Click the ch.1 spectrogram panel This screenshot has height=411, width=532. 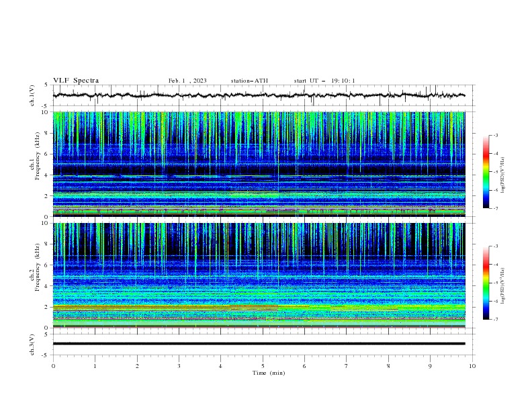(259, 164)
